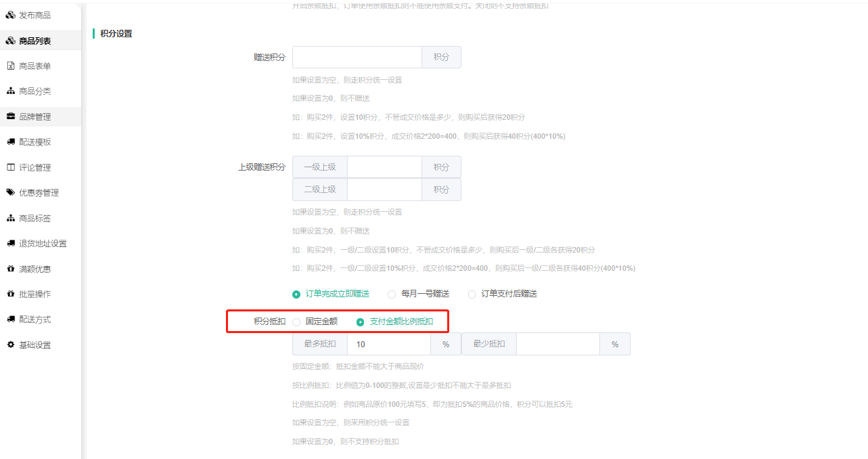Click the 最多抵扣 percentage input field
The height and width of the screenshot is (459, 868).
pos(388,344)
